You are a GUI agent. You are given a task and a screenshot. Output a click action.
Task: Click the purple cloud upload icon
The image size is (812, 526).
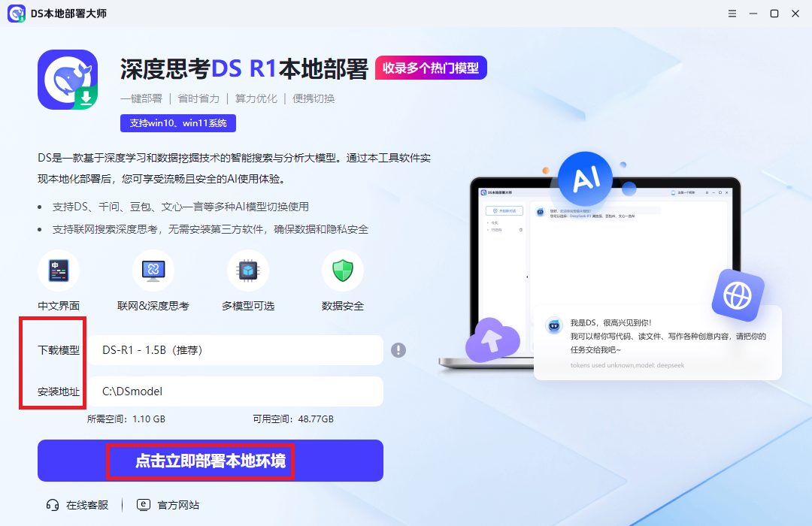pyautogui.click(x=492, y=340)
